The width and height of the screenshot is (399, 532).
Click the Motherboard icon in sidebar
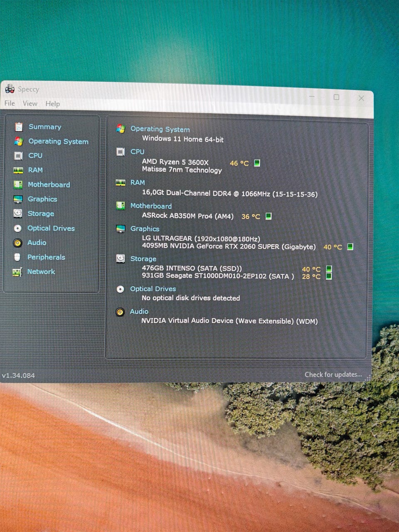[x=18, y=185]
